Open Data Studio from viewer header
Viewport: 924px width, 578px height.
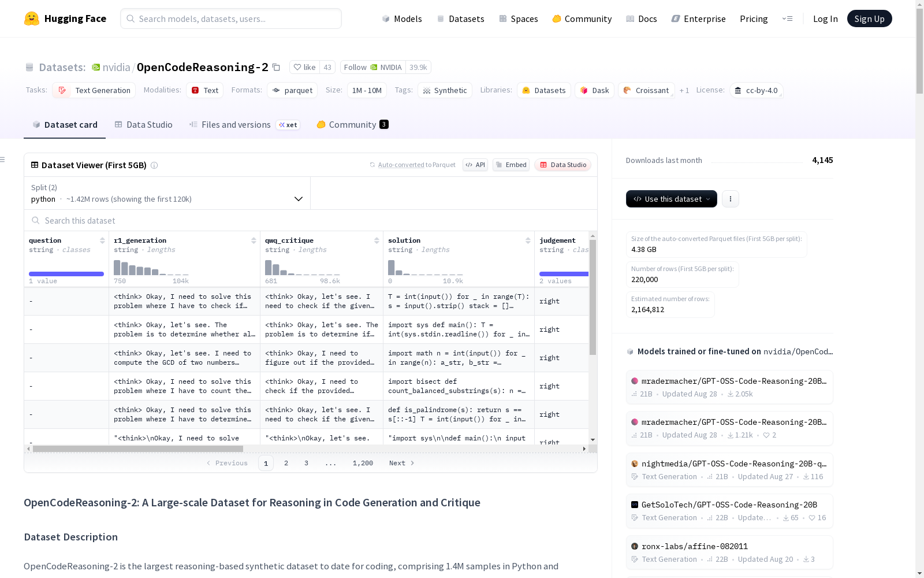click(563, 165)
